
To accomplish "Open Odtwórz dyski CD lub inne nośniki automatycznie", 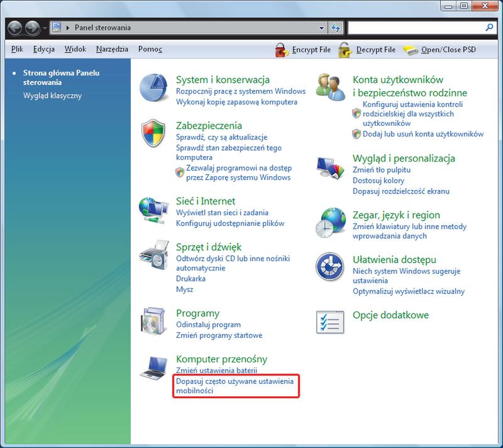I will click(233, 263).
